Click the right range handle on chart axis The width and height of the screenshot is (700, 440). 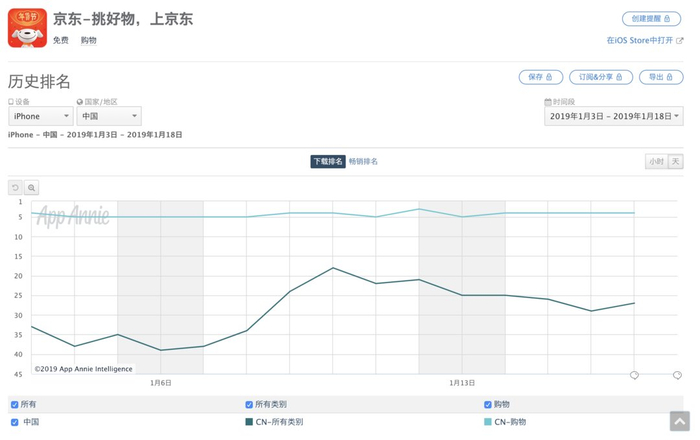677,376
